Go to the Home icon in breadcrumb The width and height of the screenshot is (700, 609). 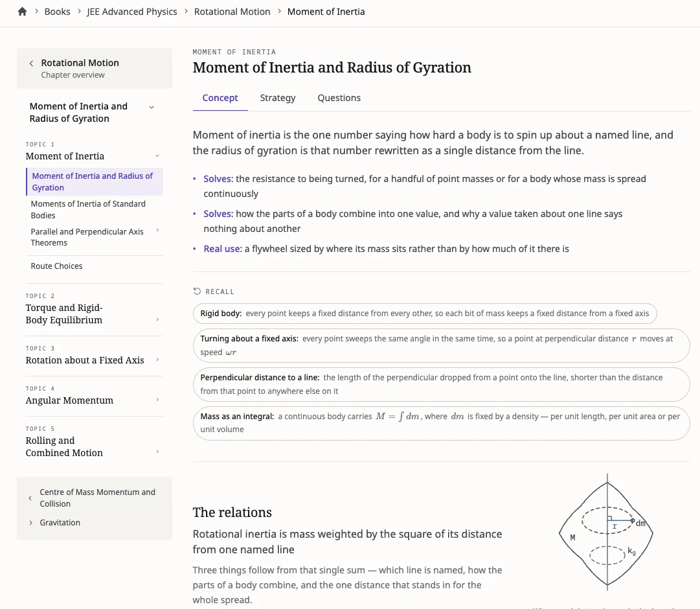(x=22, y=12)
